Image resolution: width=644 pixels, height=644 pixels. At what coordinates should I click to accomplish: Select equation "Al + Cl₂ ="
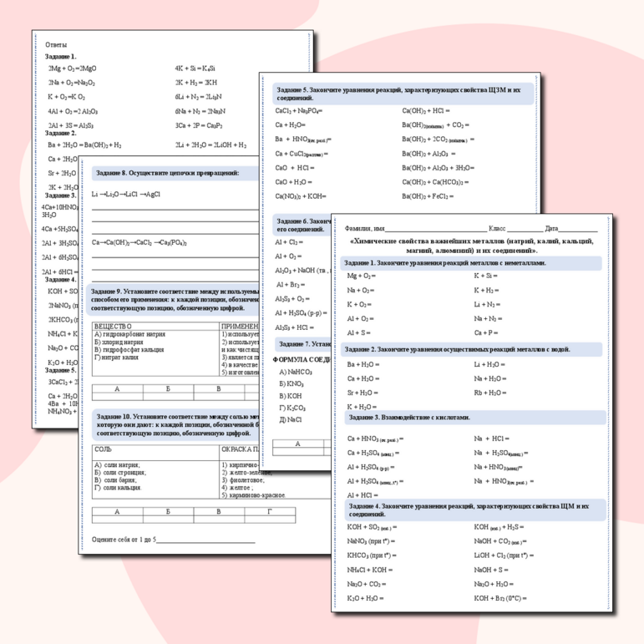click(289, 242)
